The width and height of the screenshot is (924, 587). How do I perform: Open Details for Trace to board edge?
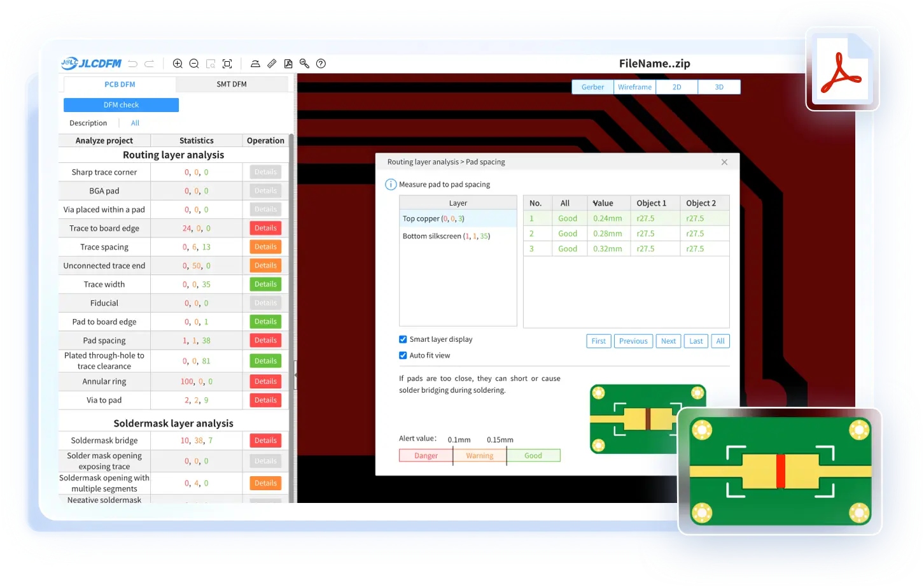pyautogui.click(x=265, y=228)
